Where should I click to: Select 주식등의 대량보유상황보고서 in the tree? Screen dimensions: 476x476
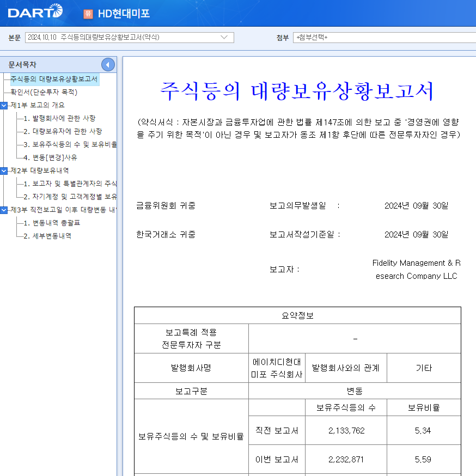(54, 79)
